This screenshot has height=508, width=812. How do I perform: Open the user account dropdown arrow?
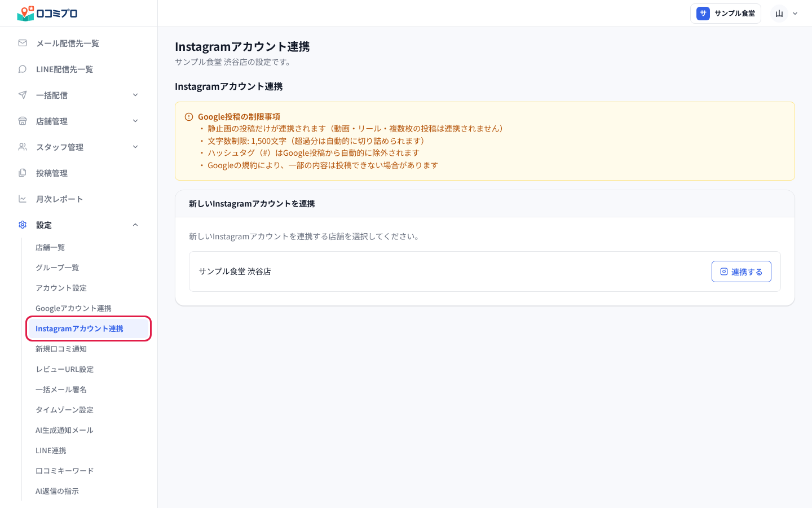click(x=795, y=14)
